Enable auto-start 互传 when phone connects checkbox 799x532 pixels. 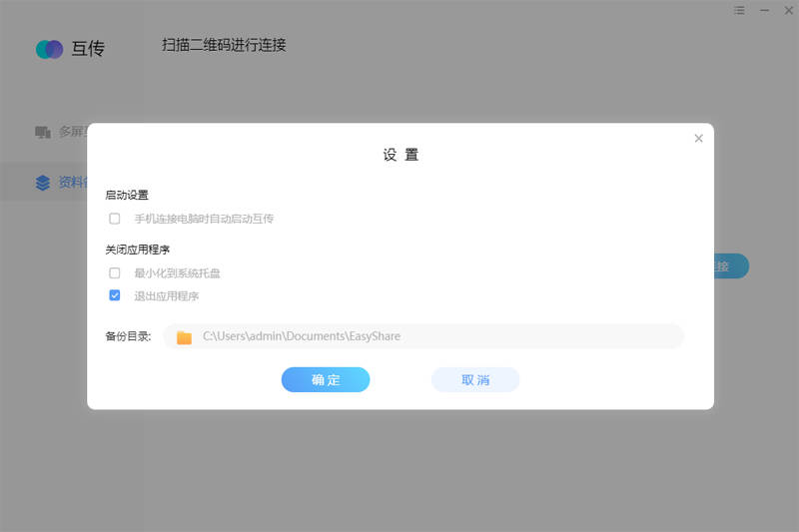click(x=115, y=219)
